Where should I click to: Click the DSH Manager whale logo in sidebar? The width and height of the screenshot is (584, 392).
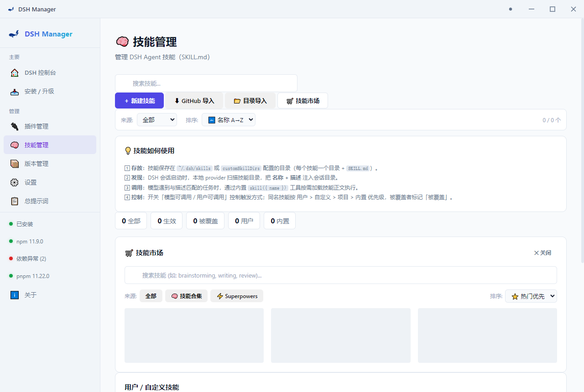coord(14,34)
